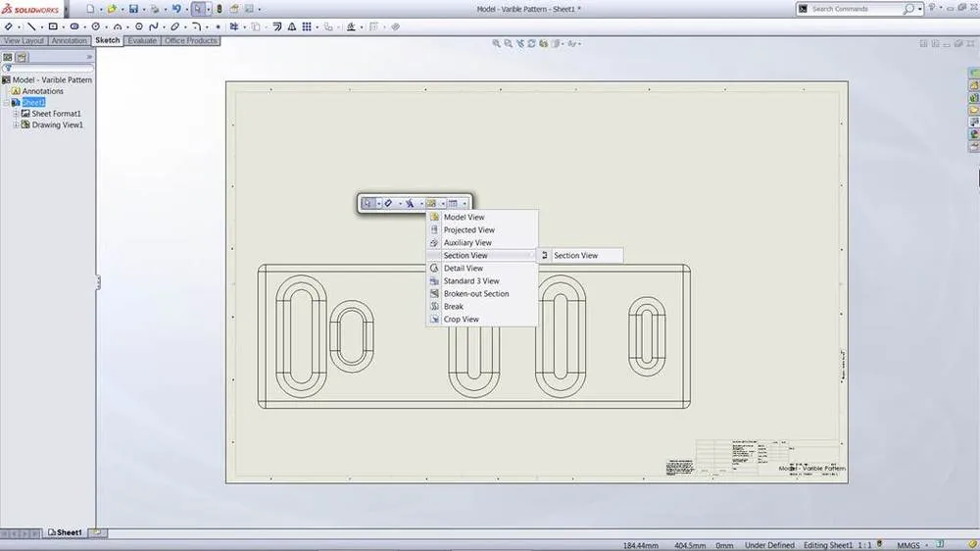
Task: Click the Tables icon in popup toolbar
Action: pyautogui.click(x=453, y=203)
